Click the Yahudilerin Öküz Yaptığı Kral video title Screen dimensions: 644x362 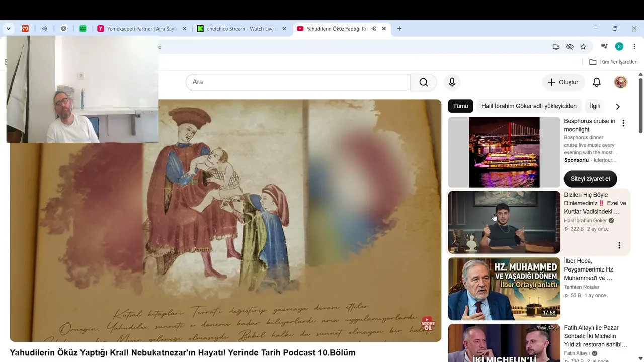click(183, 353)
